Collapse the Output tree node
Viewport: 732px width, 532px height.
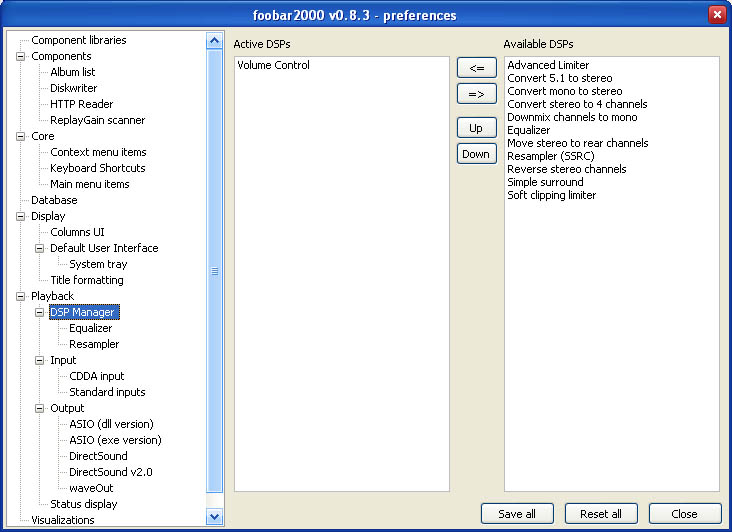(x=40, y=408)
